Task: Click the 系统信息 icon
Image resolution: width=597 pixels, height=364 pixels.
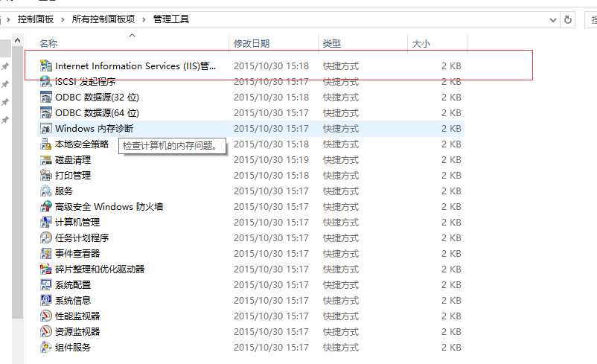Action: [x=45, y=301]
